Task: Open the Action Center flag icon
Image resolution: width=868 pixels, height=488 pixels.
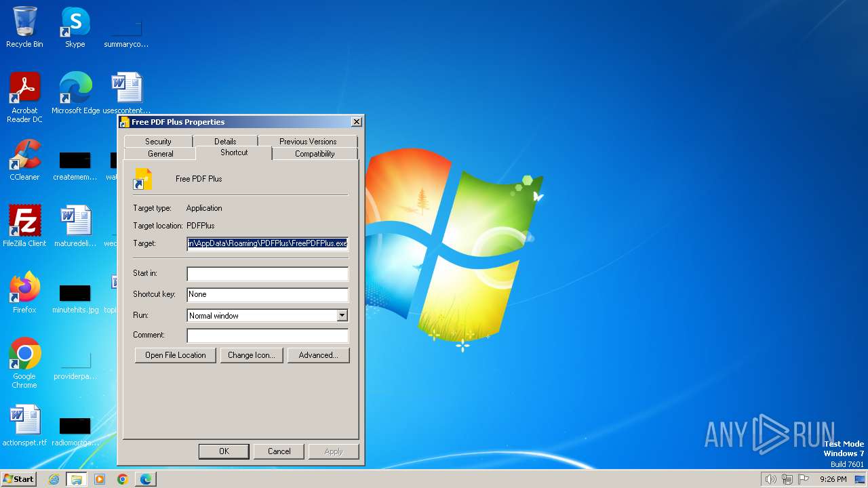Action: 804,479
